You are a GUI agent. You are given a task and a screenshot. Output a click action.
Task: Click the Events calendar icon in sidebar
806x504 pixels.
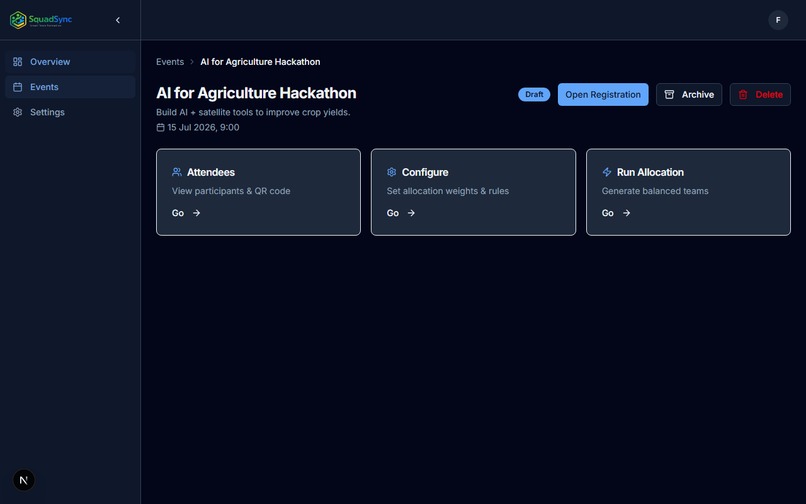17,87
